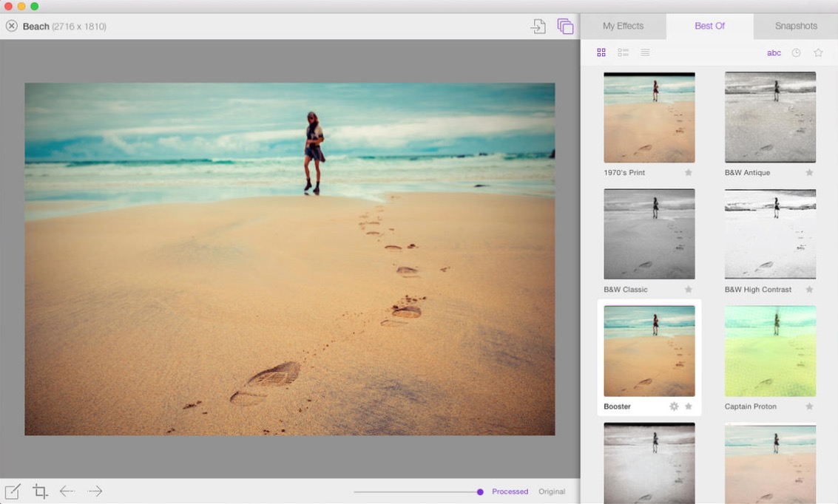
Task: Filter favorites with the star icon in toolbar
Action: coord(818,52)
